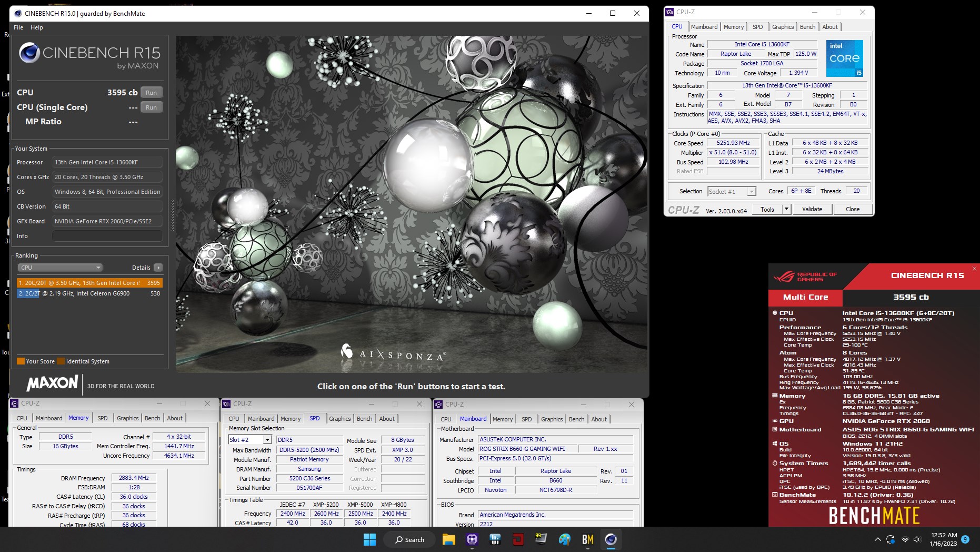Open File Explorer from the taskbar

pyautogui.click(x=448, y=539)
